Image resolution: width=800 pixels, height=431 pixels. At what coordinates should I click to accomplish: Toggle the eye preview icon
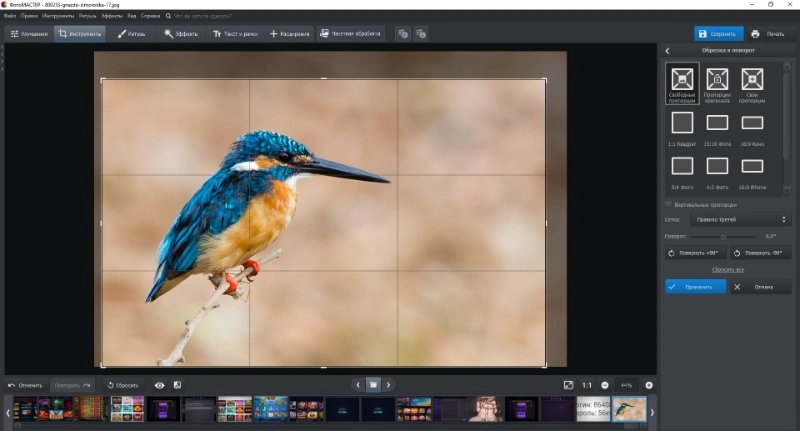(160, 385)
